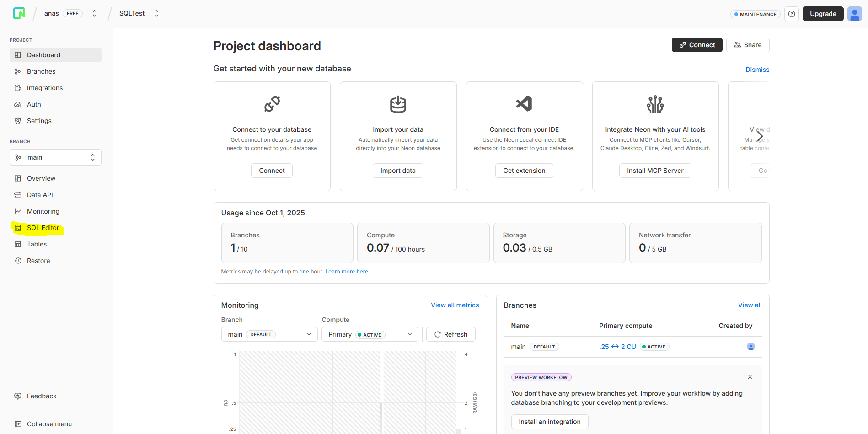Click the Install an integration button
Viewport: 868px width, 434px height.
550,422
